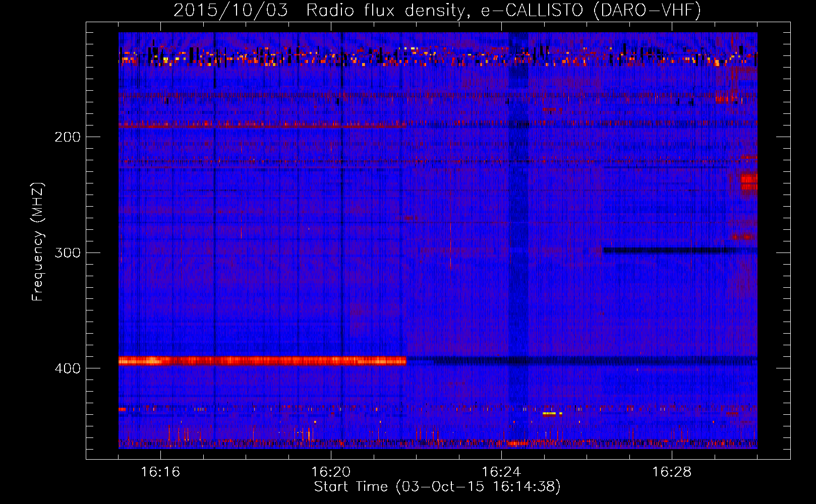
Task: Select the 400 frequency tick label
Action: coord(67,368)
